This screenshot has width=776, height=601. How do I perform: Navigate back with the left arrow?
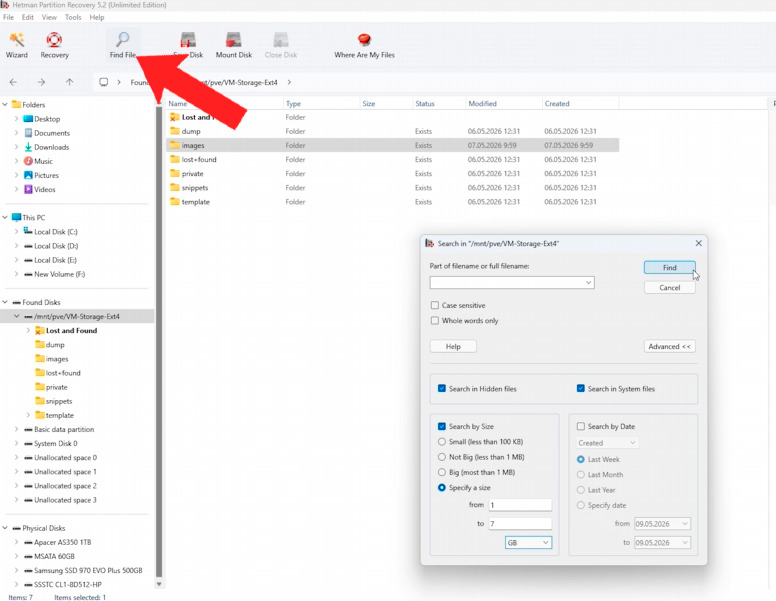pos(13,82)
